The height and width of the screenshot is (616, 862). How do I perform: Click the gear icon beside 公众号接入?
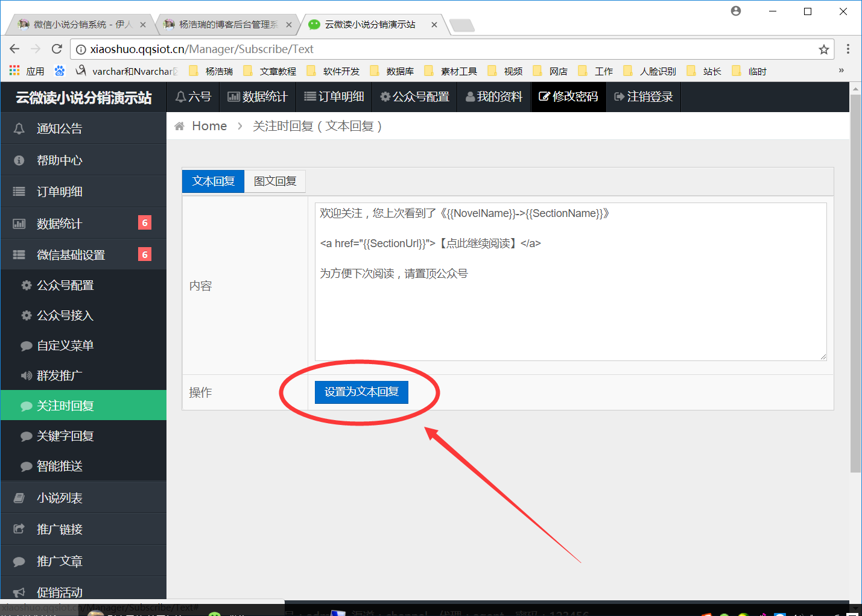pyautogui.click(x=27, y=315)
